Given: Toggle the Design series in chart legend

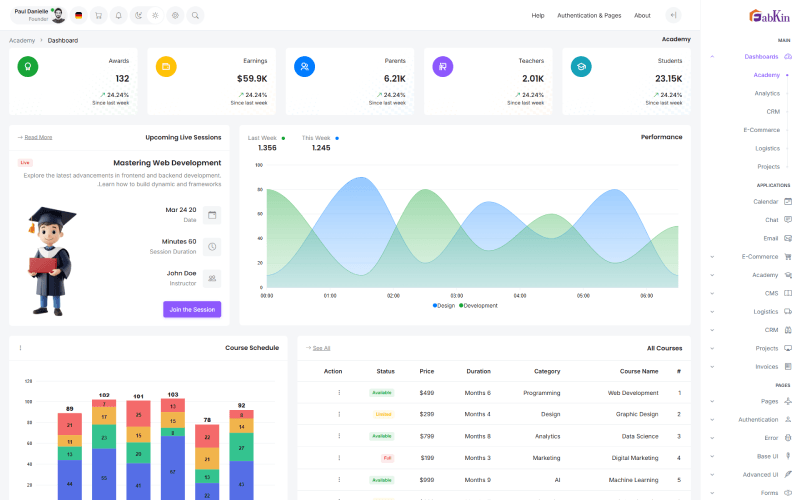Looking at the screenshot, I should [443, 305].
